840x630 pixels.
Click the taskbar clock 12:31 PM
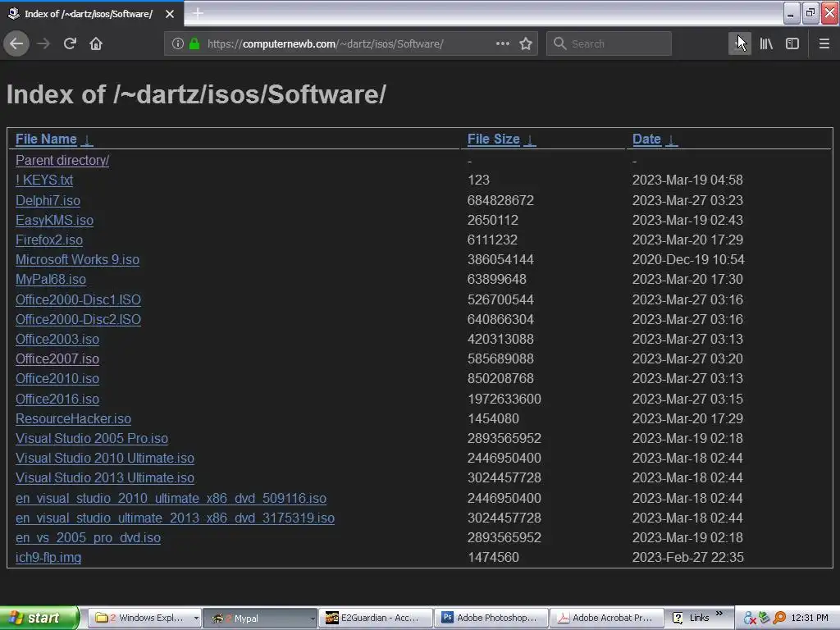coord(810,618)
